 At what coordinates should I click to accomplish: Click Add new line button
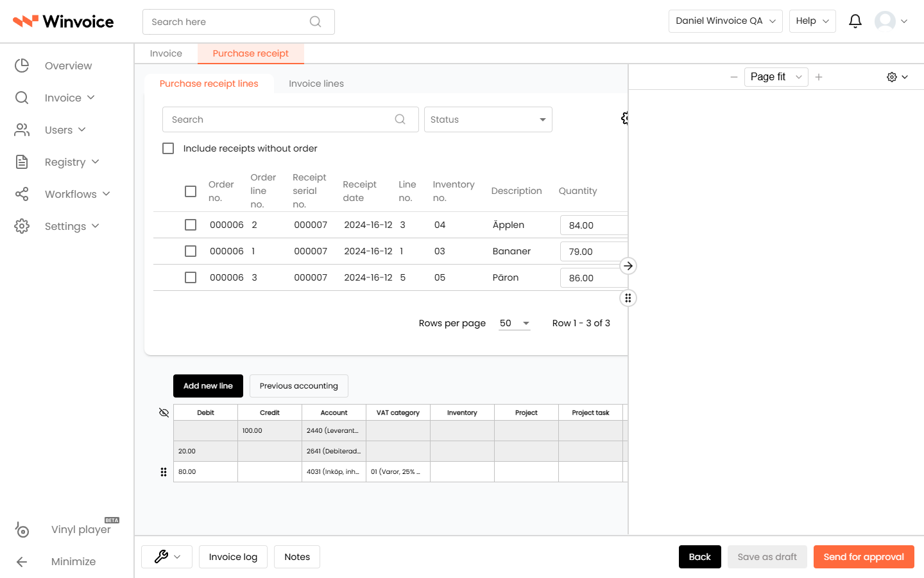208,386
